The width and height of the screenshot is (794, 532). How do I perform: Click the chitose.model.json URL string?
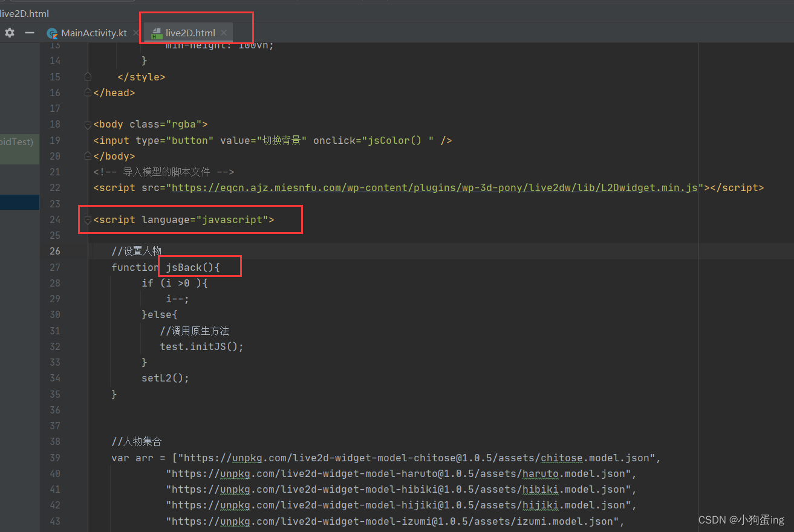click(x=418, y=458)
